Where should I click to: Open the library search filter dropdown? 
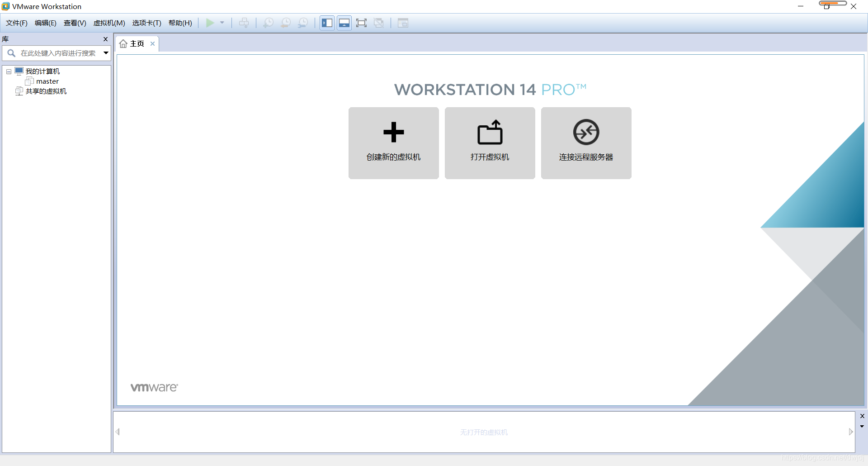pos(106,53)
